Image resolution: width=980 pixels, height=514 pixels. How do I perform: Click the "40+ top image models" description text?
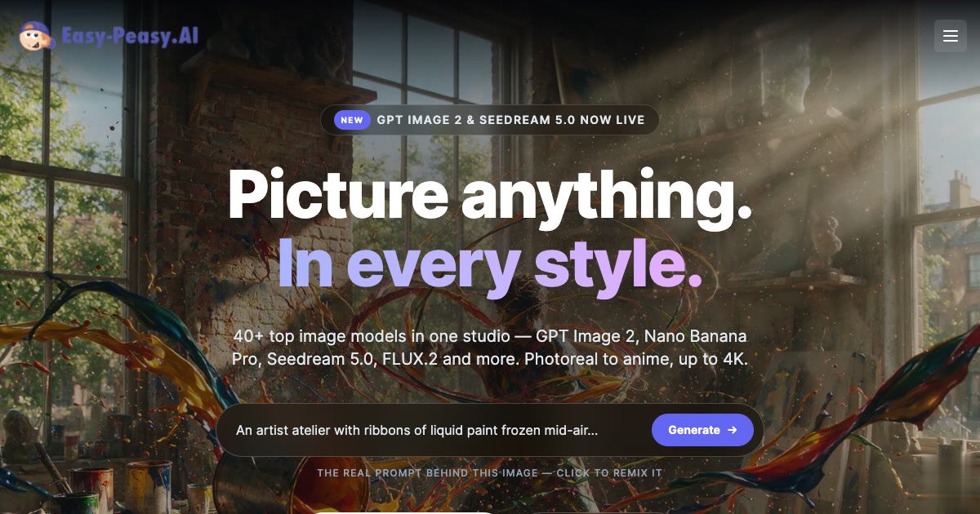[x=490, y=348]
